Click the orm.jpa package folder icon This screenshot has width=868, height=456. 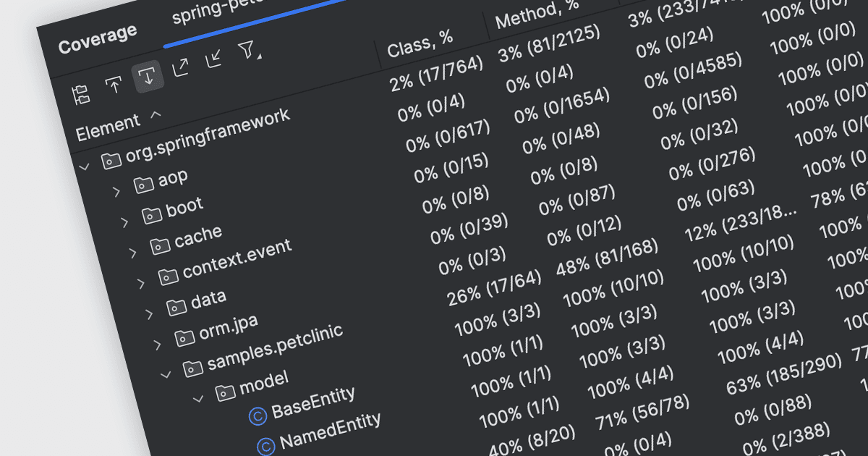tap(184, 338)
